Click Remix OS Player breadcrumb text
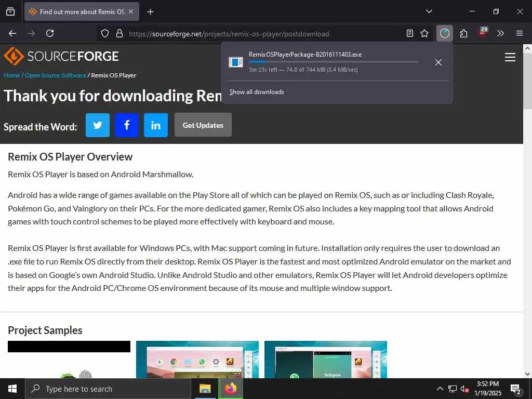This screenshot has height=399, width=532. pyautogui.click(x=114, y=75)
